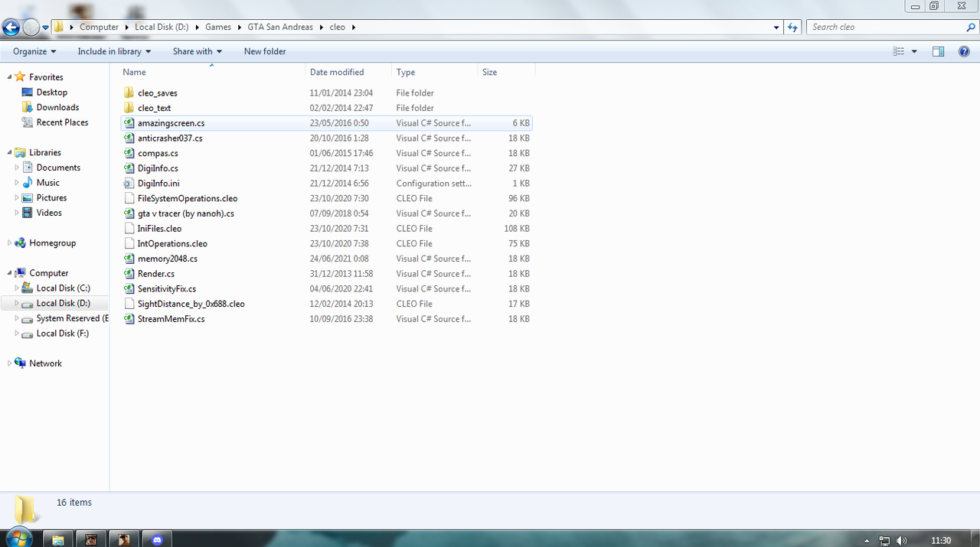The width and height of the screenshot is (980, 547).
Task: Sort by the Type column header
Action: point(435,72)
